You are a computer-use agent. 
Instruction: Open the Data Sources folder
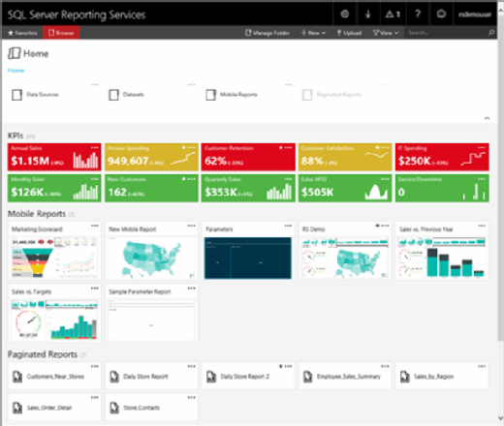pos(36,95)
